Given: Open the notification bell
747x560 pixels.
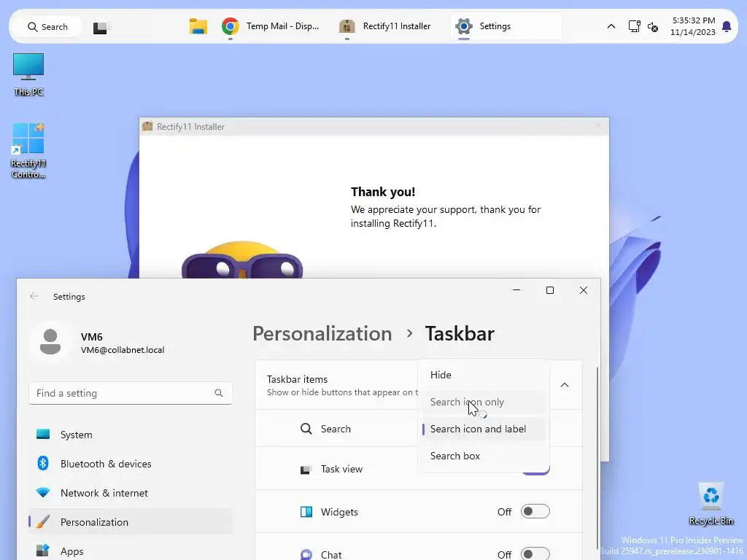Looking at the screenshot, I should point(727,27).
